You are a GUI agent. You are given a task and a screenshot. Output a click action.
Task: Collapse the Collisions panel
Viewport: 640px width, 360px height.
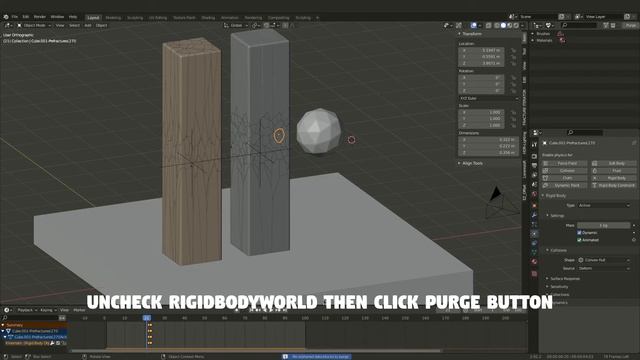557,250
